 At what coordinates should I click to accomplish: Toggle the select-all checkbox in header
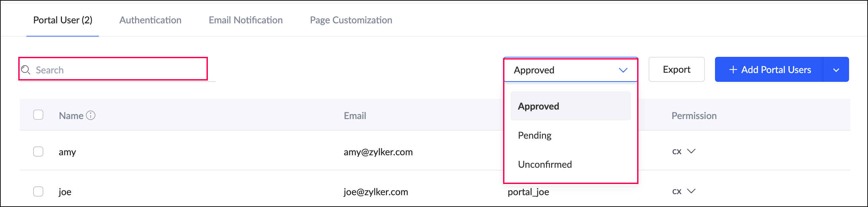click(38, 115)
